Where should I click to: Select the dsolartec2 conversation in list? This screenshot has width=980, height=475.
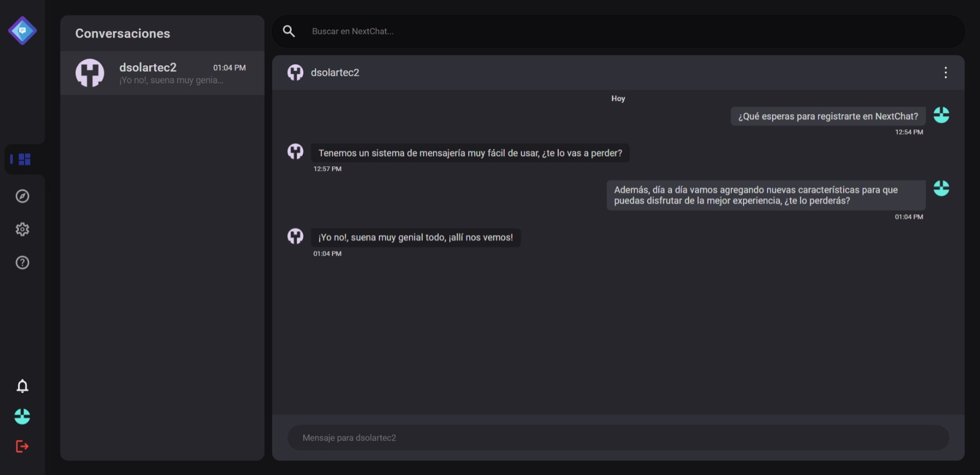[x=162, y=73]
